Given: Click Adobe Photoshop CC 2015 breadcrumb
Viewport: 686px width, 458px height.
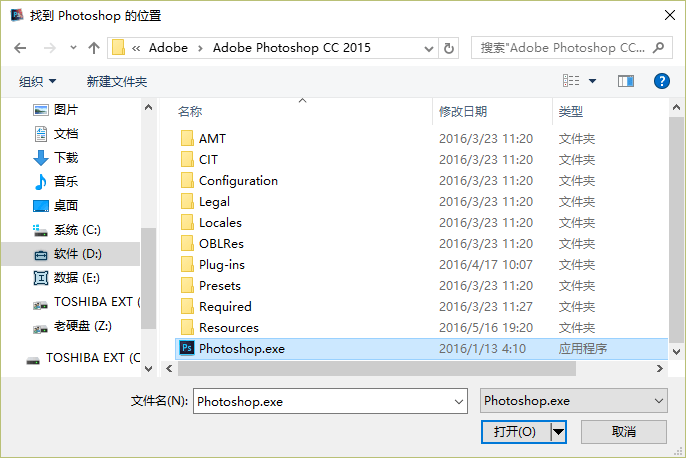Looking at the screenshot, I should click(292, 48).
